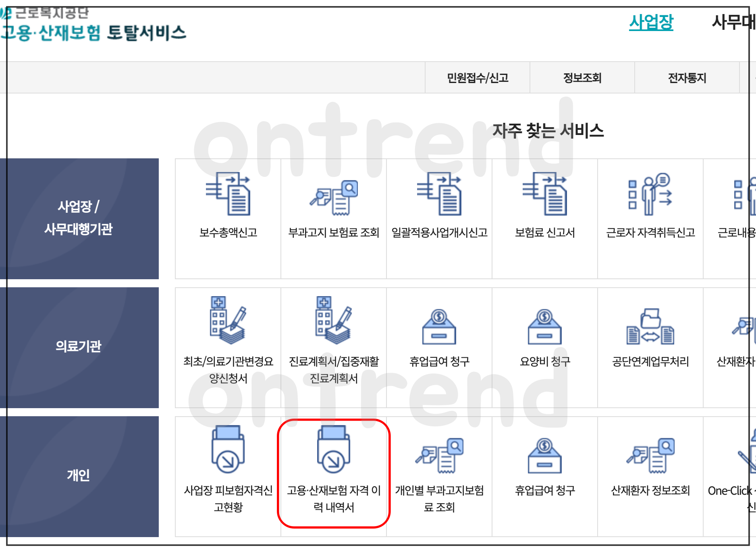Select the 진료계획서/집중재활 진료계획서 icon
This screenshot has width=756, height=552.
(x=334, y=320)
